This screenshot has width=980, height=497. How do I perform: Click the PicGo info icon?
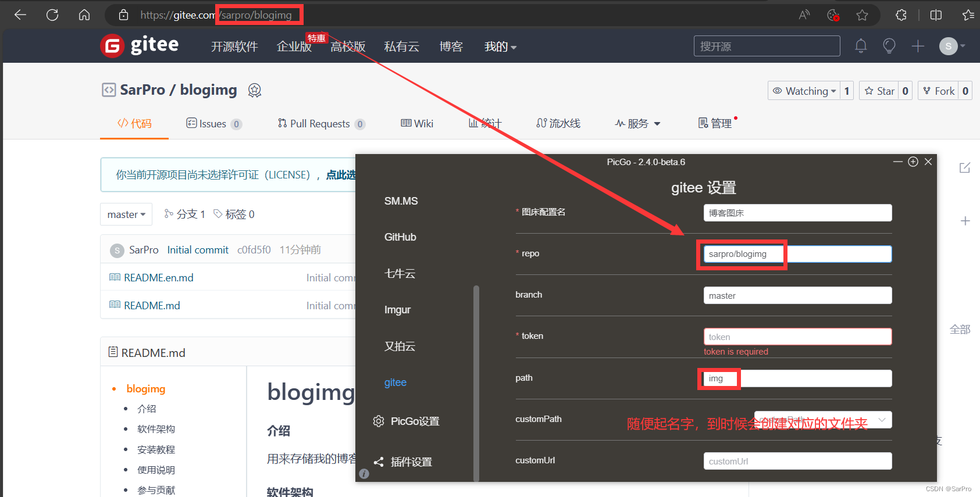click(364, 474)
